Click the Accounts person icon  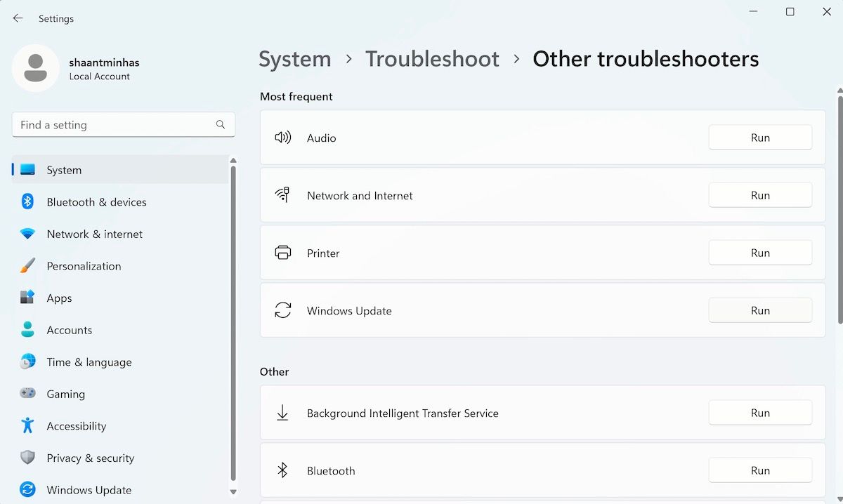coord(27,330)
